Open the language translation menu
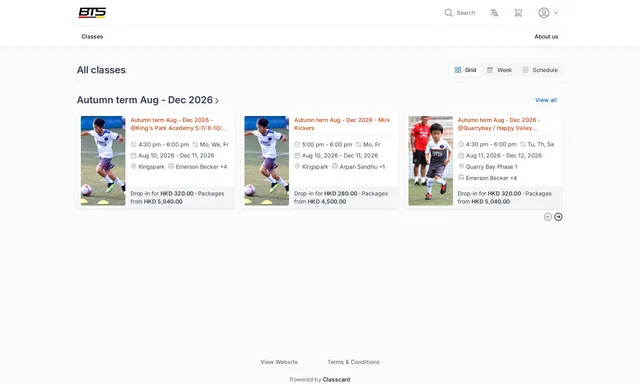 point(494,13)
